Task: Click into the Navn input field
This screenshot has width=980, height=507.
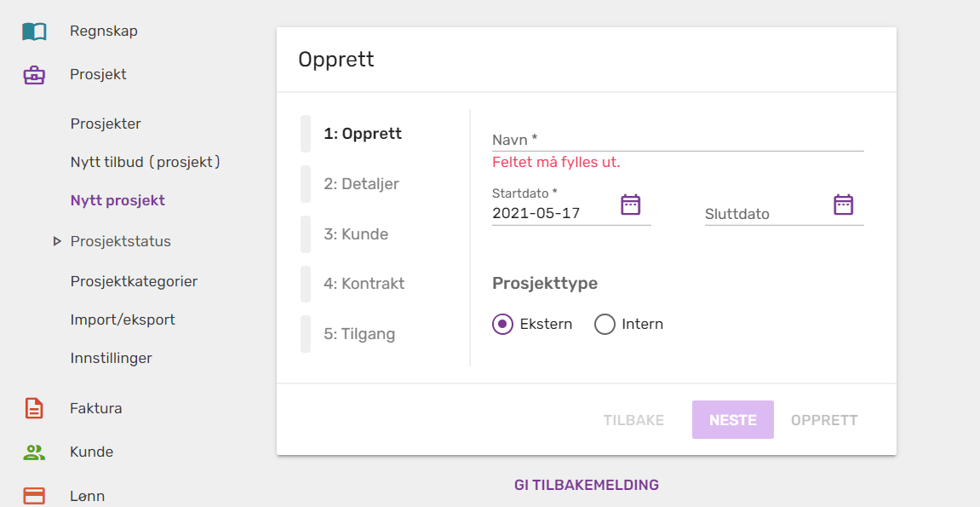Action: pos(677,140)
